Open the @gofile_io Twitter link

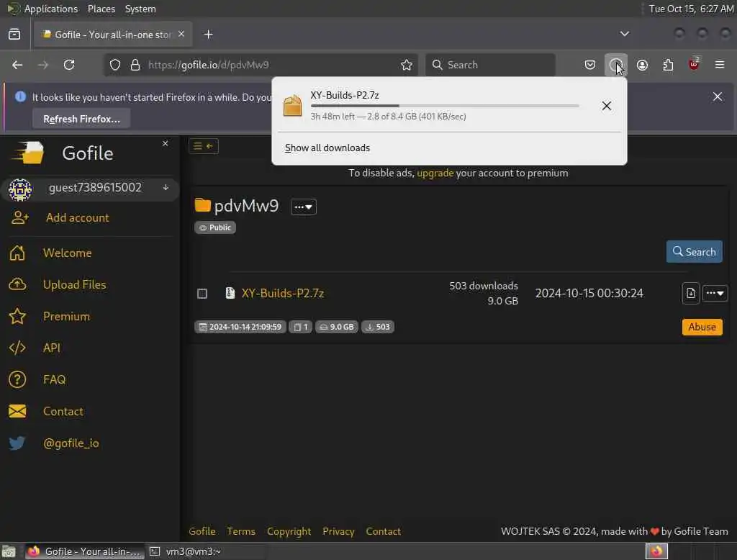[x=71, y=443]
